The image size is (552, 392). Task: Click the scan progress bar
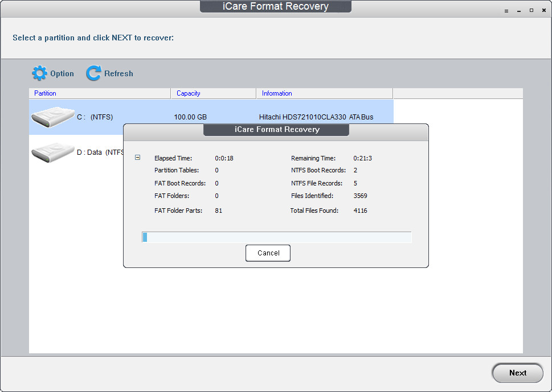(277, 237)
